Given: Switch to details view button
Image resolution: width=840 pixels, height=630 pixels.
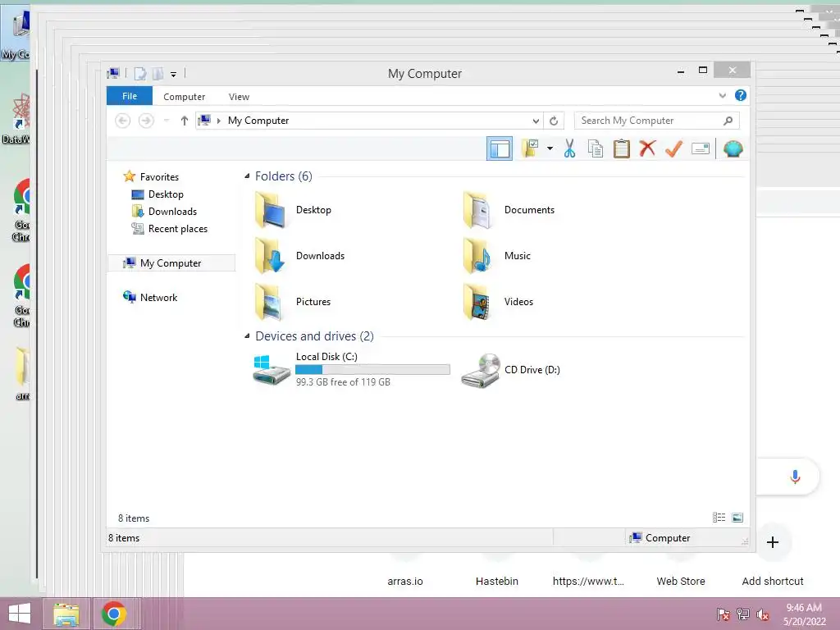Looking at the screenshot, I should click(x=719, y=518).
